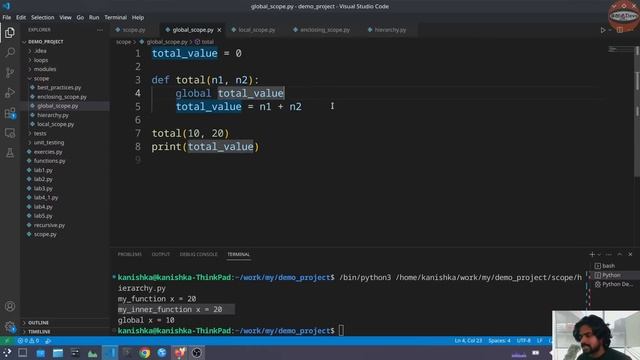Image resolution: width=640 pixels, height=360 pixels.
Task: Open Source Control view
Action: (x=10, y=73)
